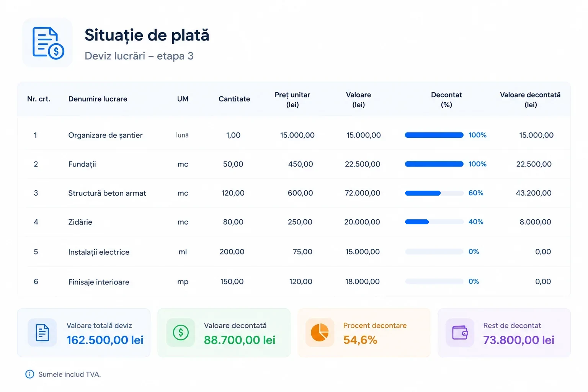This screenshot has width=588, height=392.
Task: Select the Zidărie row name
Action: pos(80,222)
